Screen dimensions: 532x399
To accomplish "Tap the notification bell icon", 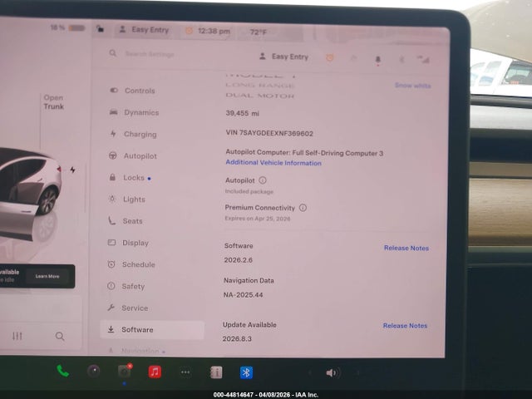I will 377,60.
